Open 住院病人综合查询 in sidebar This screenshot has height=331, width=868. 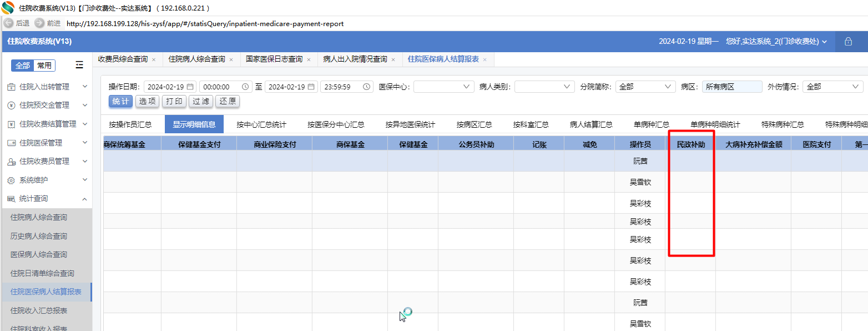pos(46,217)
